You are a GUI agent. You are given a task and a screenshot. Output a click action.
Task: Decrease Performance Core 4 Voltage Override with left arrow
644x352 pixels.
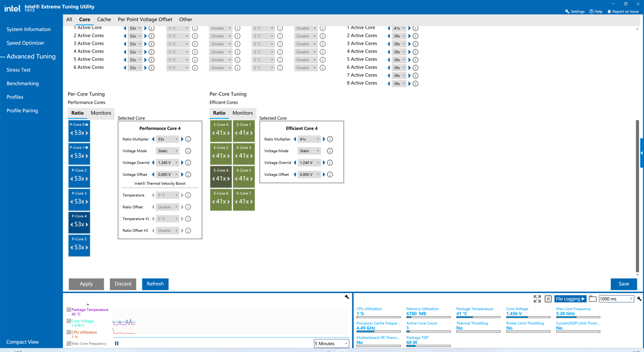153,163
